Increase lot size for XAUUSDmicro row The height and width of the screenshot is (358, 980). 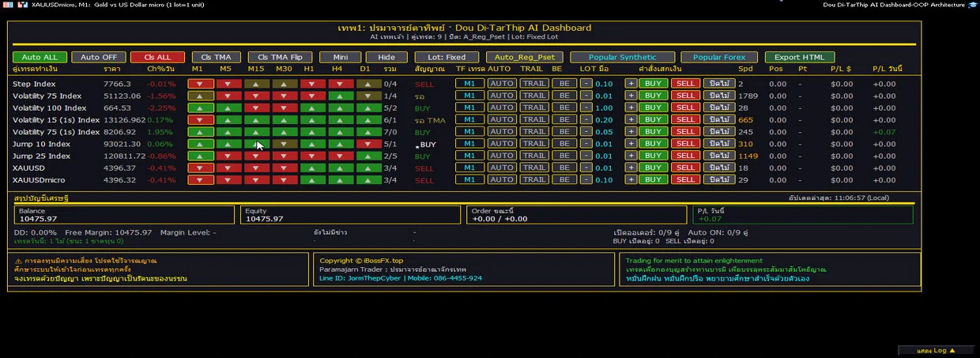point(631,179)
